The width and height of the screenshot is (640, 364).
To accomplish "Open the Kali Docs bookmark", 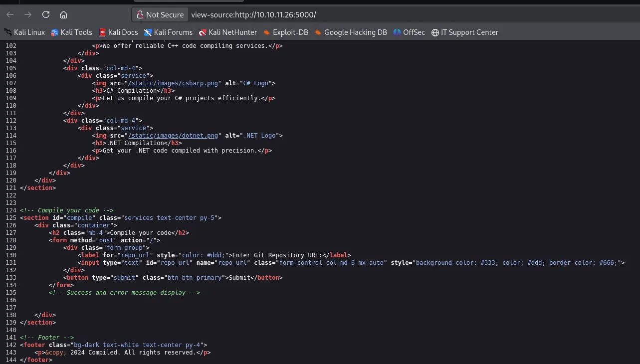I will pos(118,32).
